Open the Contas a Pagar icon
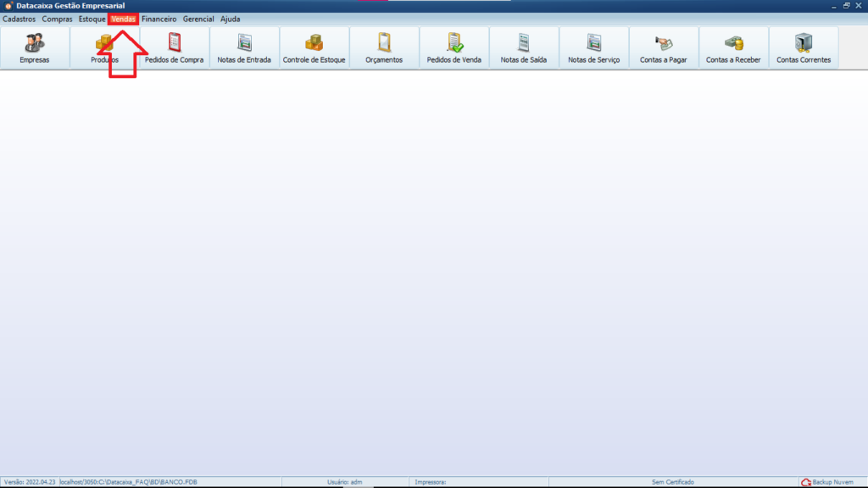 (x=663, y=47)
